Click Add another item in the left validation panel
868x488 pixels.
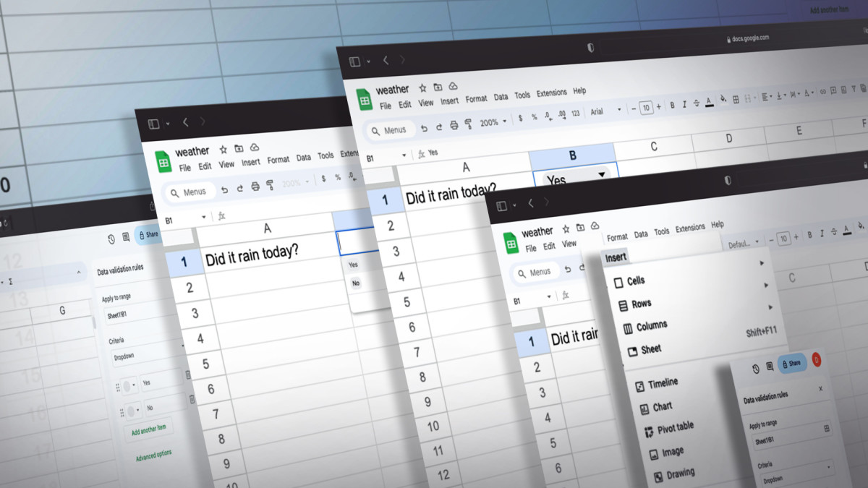tap(149, 429)
